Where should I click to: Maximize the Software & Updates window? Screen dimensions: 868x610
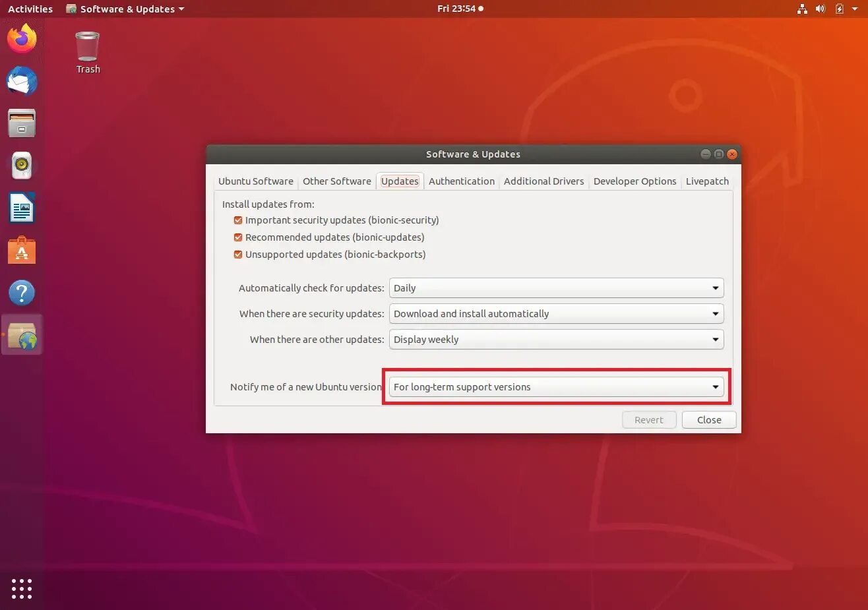pyautogui.click(x=718, y=154)
